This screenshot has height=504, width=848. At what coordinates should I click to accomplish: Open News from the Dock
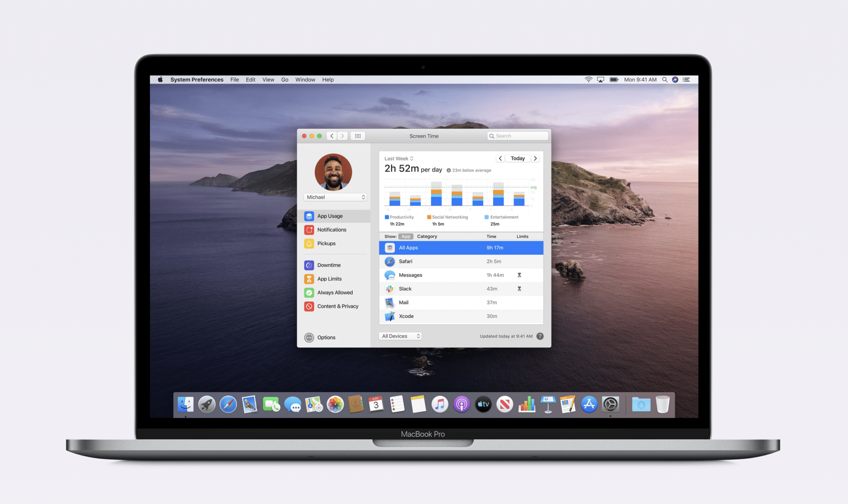[505, 404]
